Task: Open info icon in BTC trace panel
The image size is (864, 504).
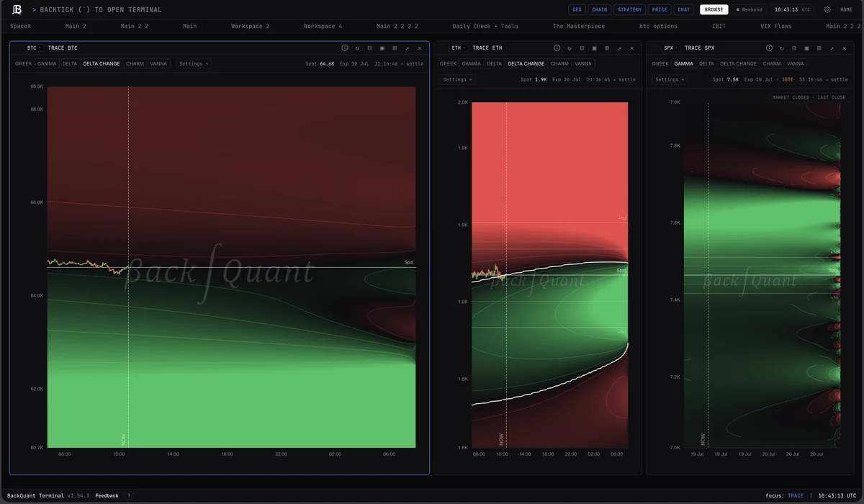Action: point(344,48)
